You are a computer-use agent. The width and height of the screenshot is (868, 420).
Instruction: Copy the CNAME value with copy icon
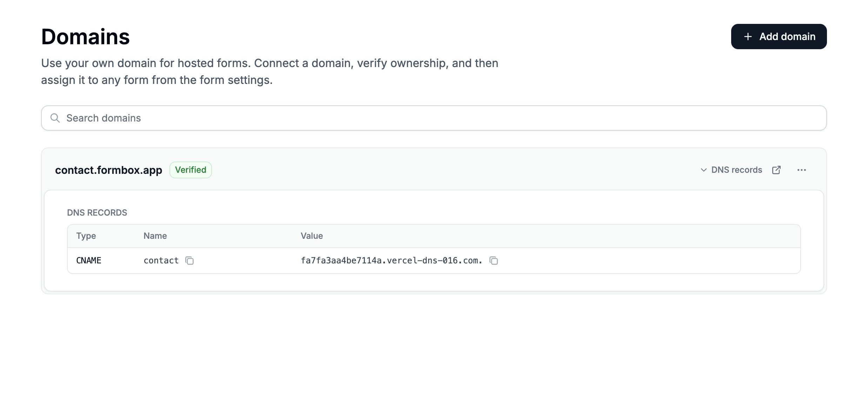coord(494,261)
